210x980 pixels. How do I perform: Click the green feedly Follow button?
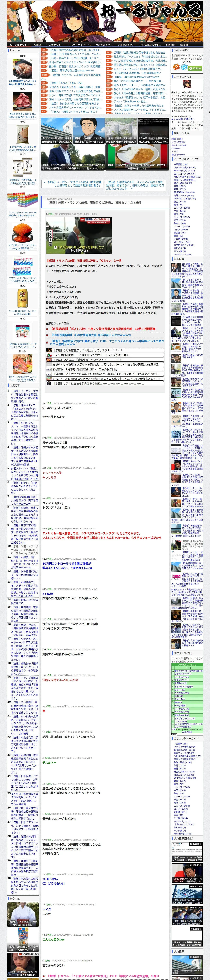click(x=195, y=68)
